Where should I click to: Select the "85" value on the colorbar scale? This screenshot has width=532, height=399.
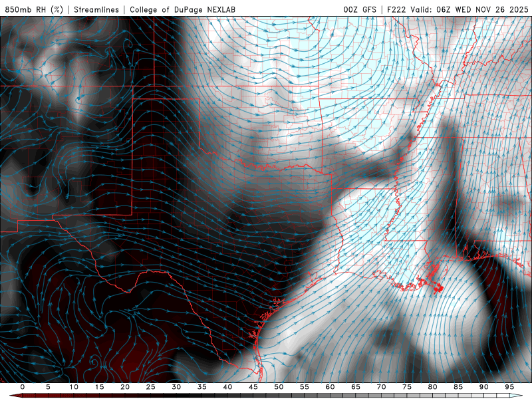458,387
